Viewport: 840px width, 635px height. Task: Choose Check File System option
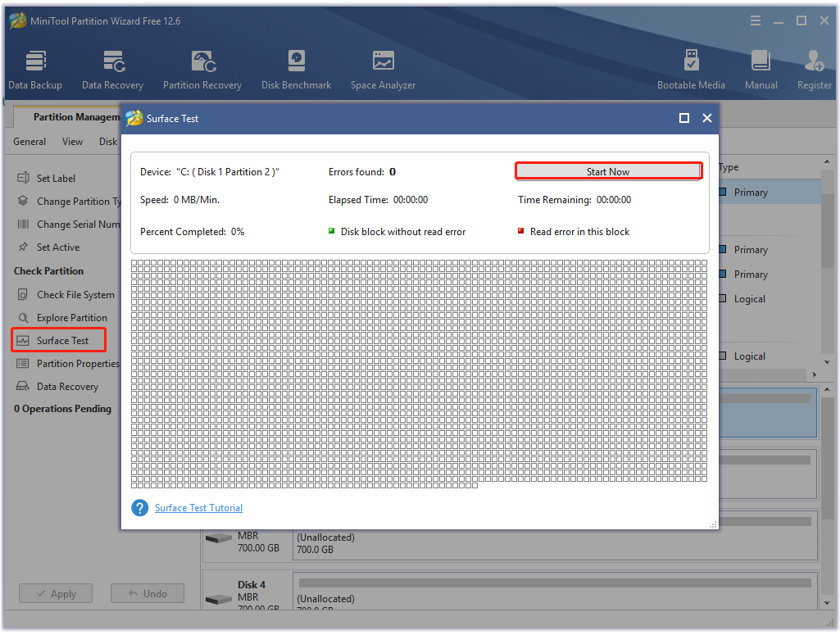(75, 294)
